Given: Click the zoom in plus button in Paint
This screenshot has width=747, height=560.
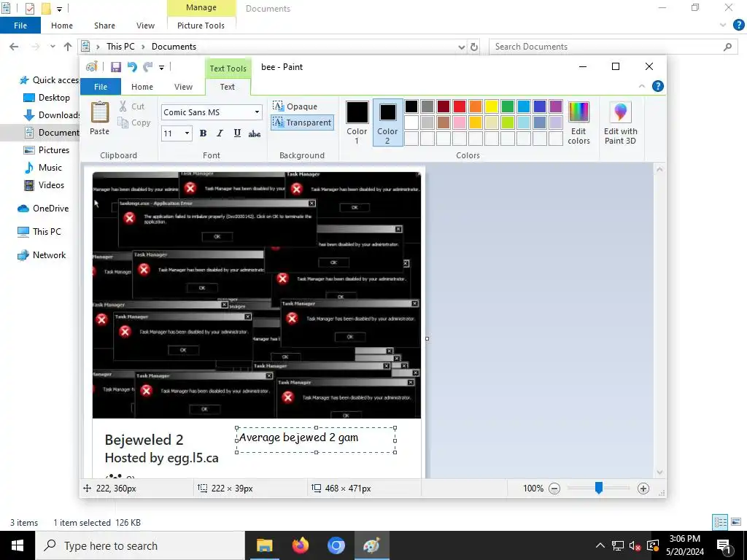Looking at the screenshot, I should click(x=643, y=488).
